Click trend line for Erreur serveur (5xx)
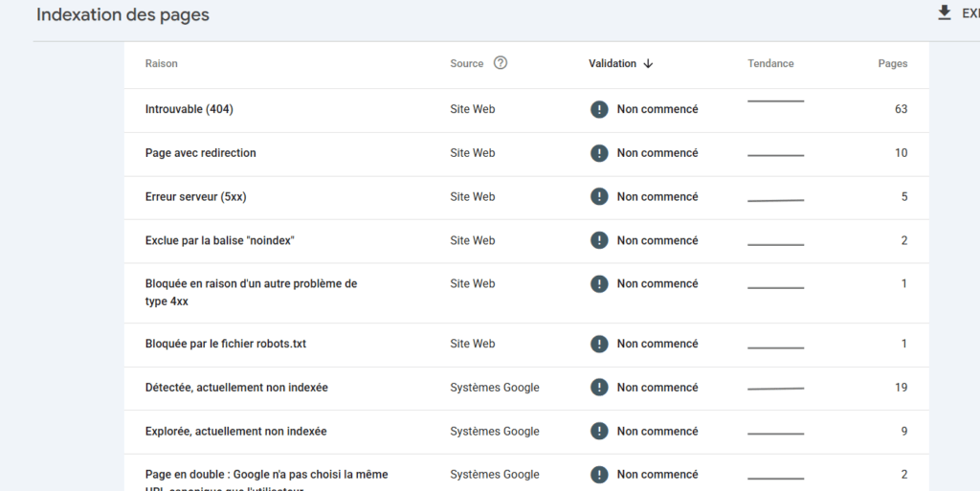The width and height of the screenshot is (980, 491). [x=775, y=201]
